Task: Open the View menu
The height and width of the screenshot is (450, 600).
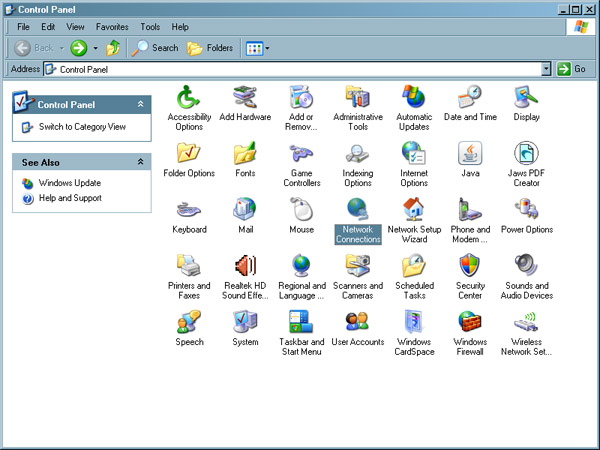Action: pos(75,27)
